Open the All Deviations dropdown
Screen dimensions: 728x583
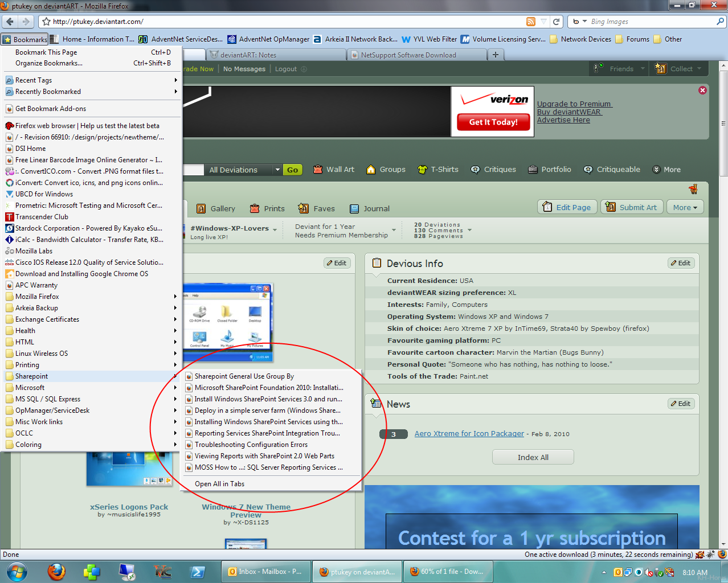[x=277, y=169]
